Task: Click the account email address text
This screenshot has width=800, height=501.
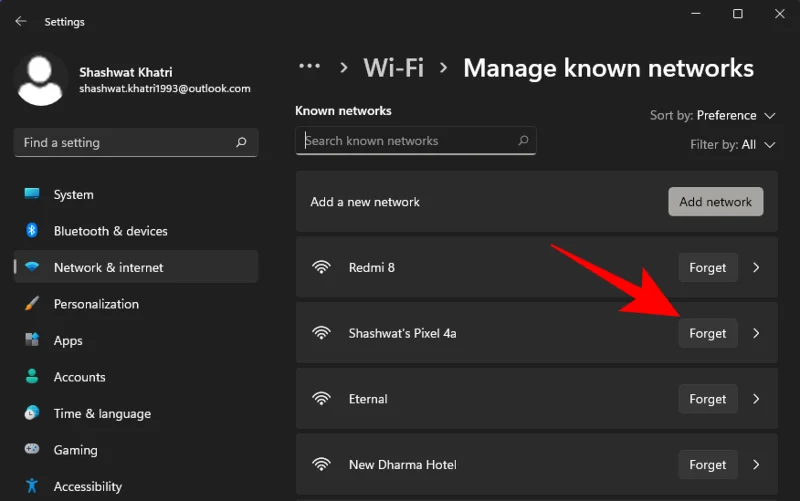Action: [165, 88]
